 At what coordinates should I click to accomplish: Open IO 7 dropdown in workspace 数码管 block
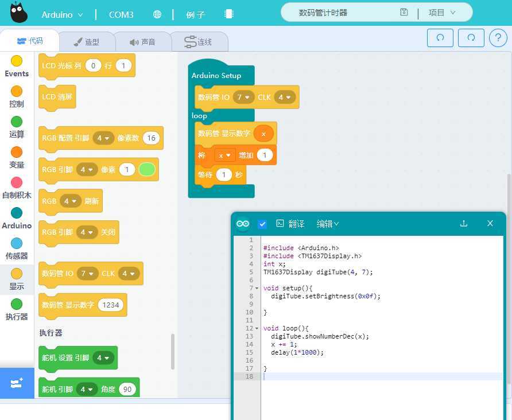pos(243,97)
